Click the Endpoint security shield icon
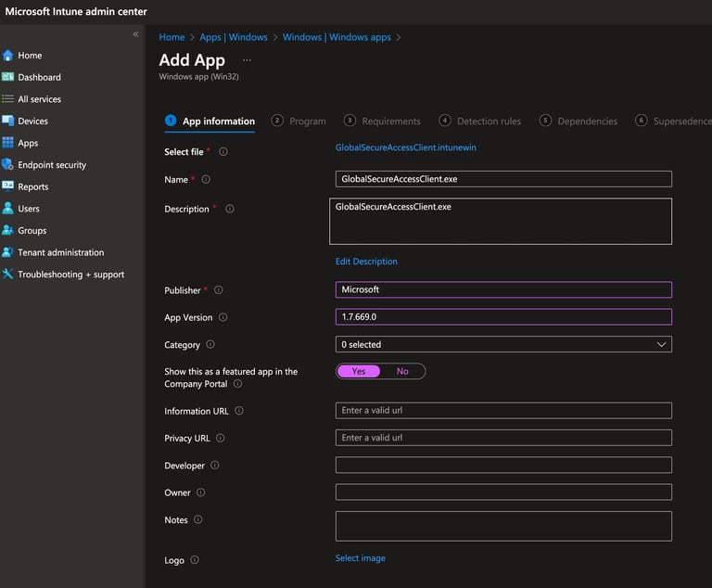 (x=7, y=164)
